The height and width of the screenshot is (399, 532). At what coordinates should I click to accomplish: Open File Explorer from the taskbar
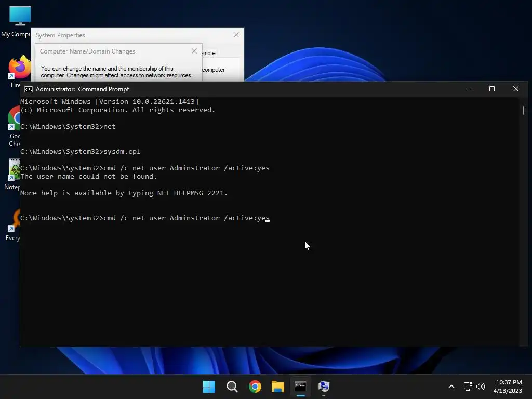pos(277,387)
